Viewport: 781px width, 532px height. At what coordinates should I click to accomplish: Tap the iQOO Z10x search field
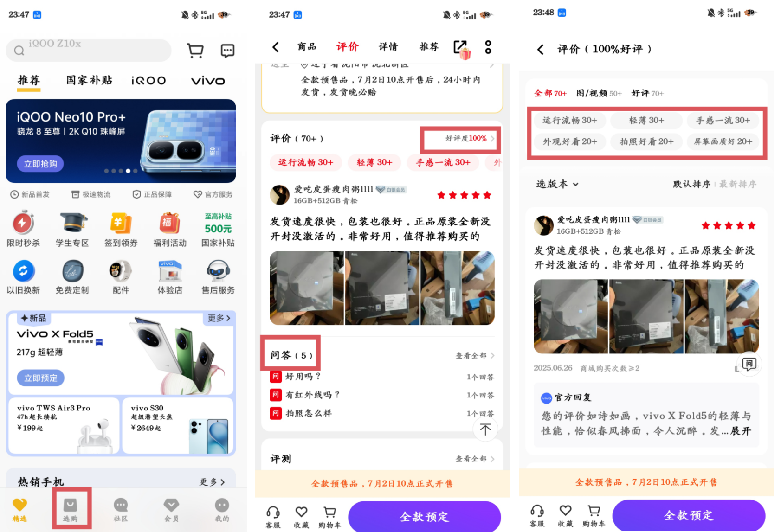89,50
